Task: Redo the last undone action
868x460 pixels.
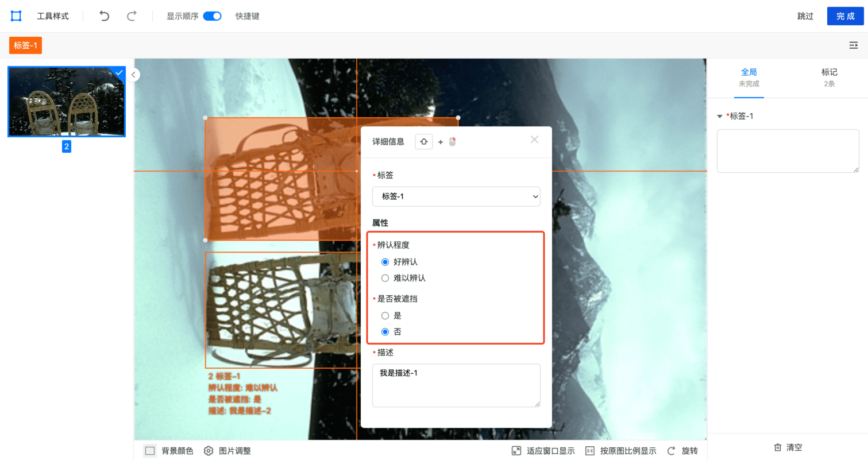Action: tap(132, 16)
